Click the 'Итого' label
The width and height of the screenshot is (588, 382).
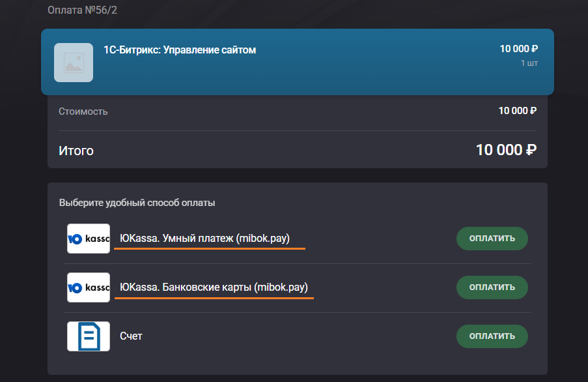tap(76, 151)
